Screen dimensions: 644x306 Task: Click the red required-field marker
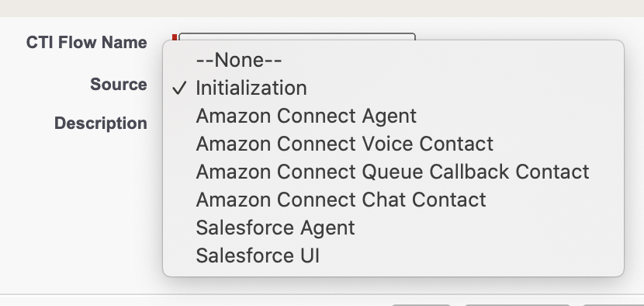coord(175,37)
